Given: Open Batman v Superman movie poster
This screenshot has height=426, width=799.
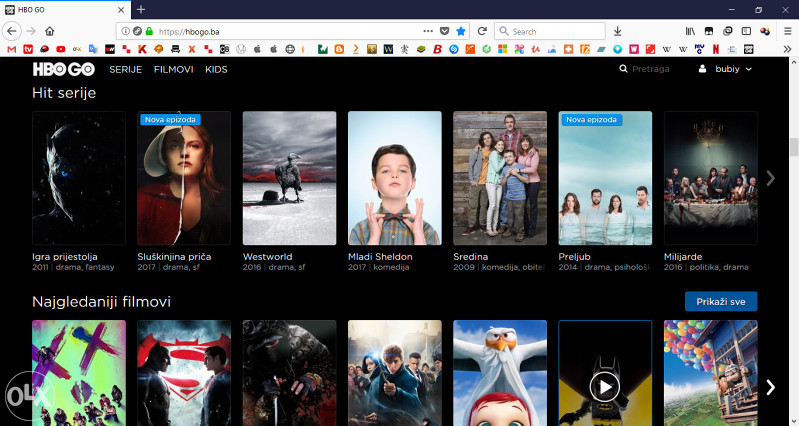Looking at the screenshot, I should [x=184, y=373].
